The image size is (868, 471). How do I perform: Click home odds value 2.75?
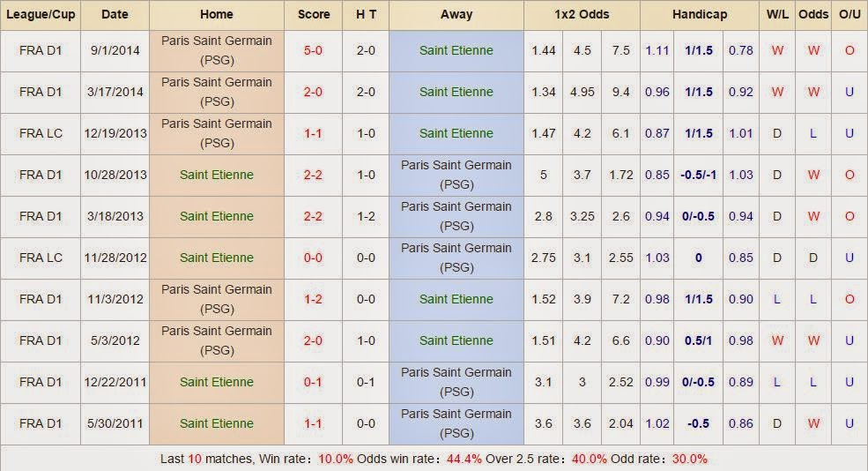pos(544,258)
